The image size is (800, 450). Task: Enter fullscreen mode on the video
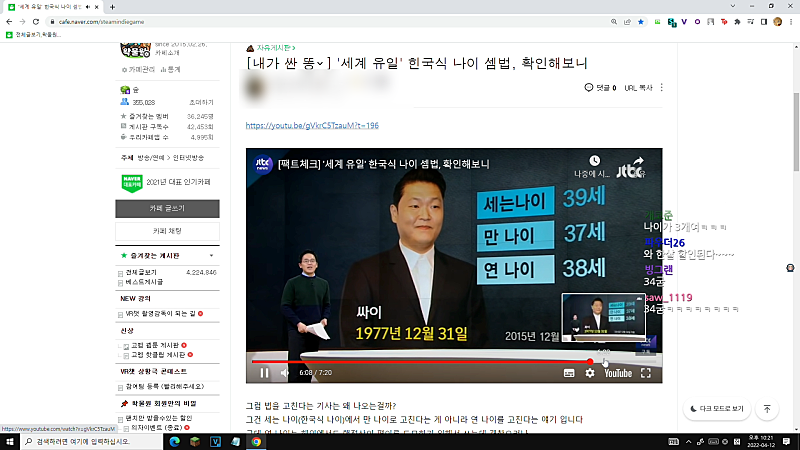pos(646,373)
